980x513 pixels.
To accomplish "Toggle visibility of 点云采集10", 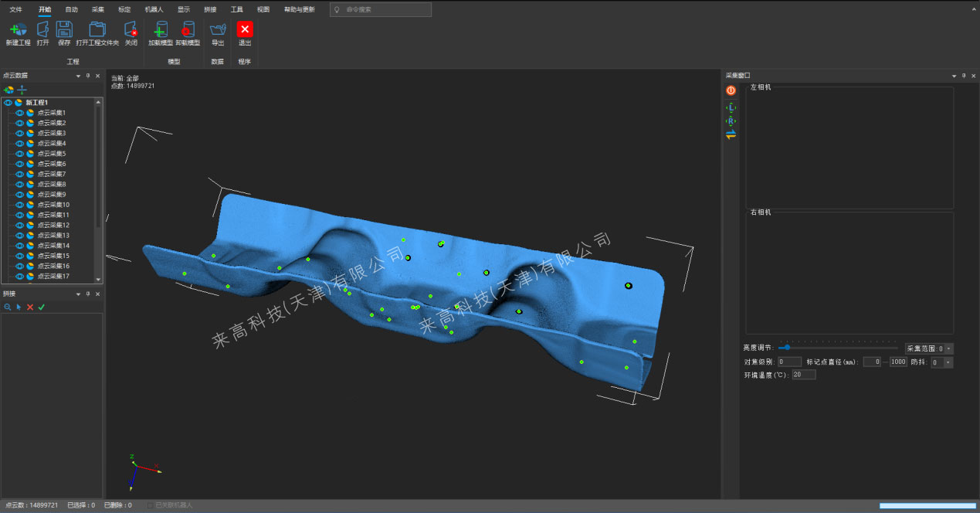I will (x=20, y=205).
